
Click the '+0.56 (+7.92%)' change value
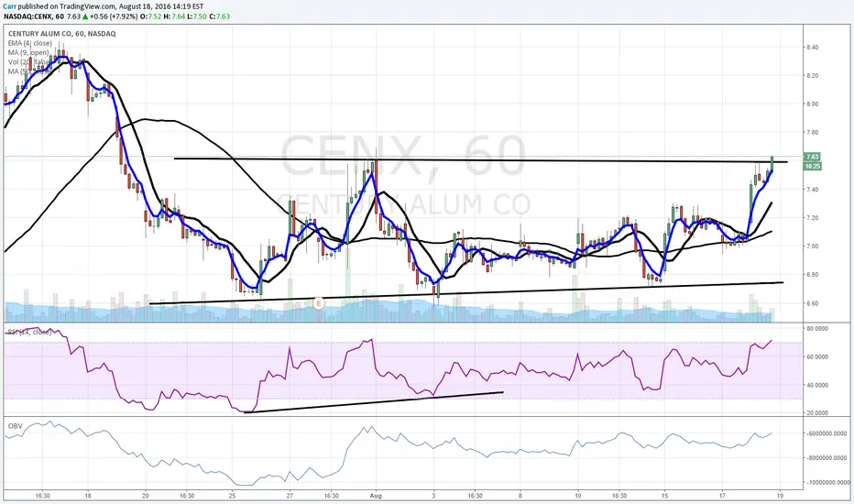[x=114, y=16]
